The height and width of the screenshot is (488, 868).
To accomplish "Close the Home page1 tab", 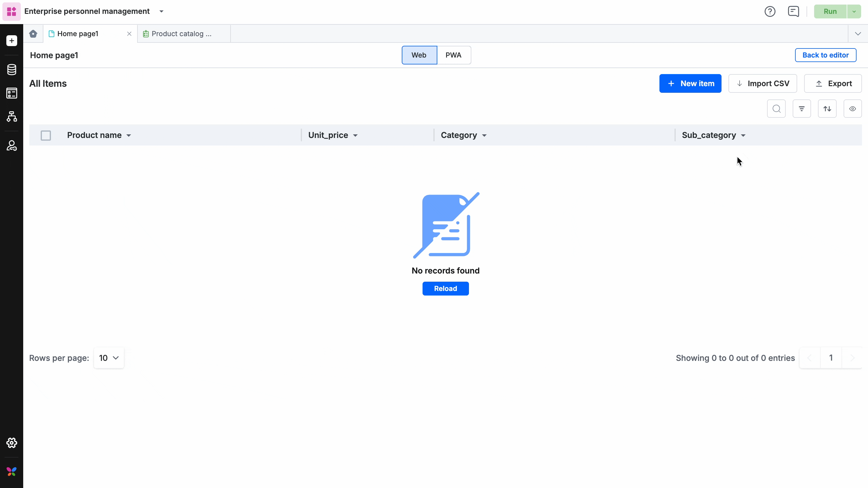I will [x=129, y=34].
